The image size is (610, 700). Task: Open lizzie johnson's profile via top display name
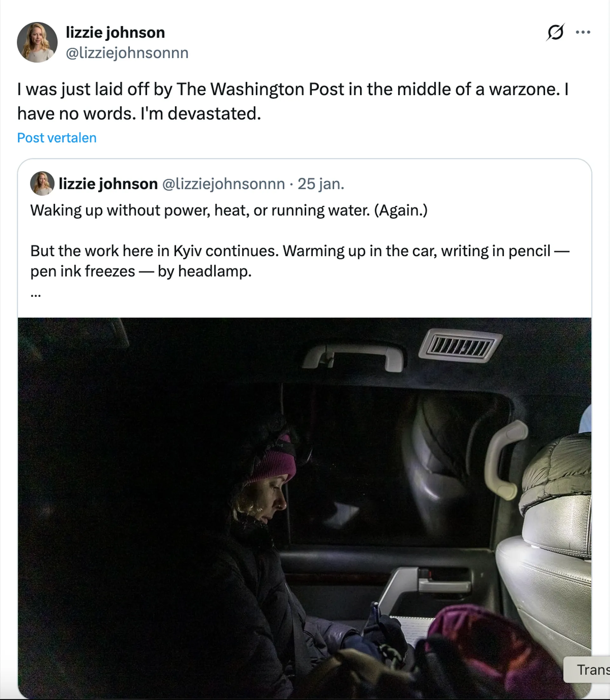(115, 33)
